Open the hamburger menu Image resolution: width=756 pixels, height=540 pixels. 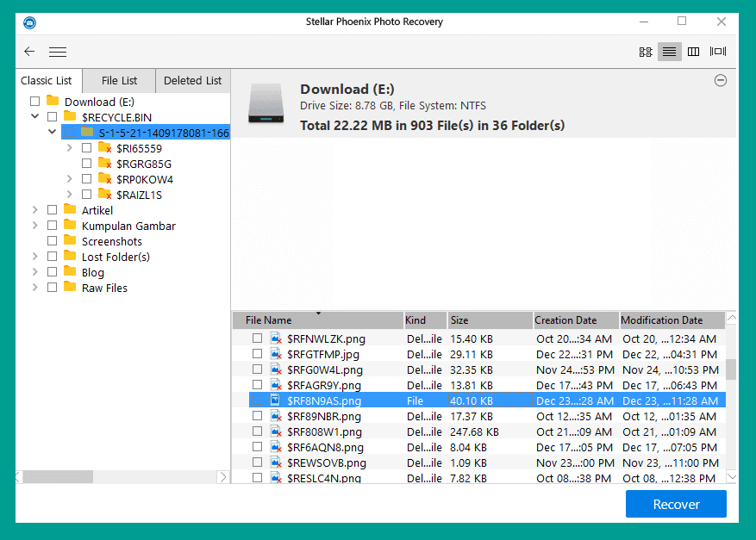point(58,52)
